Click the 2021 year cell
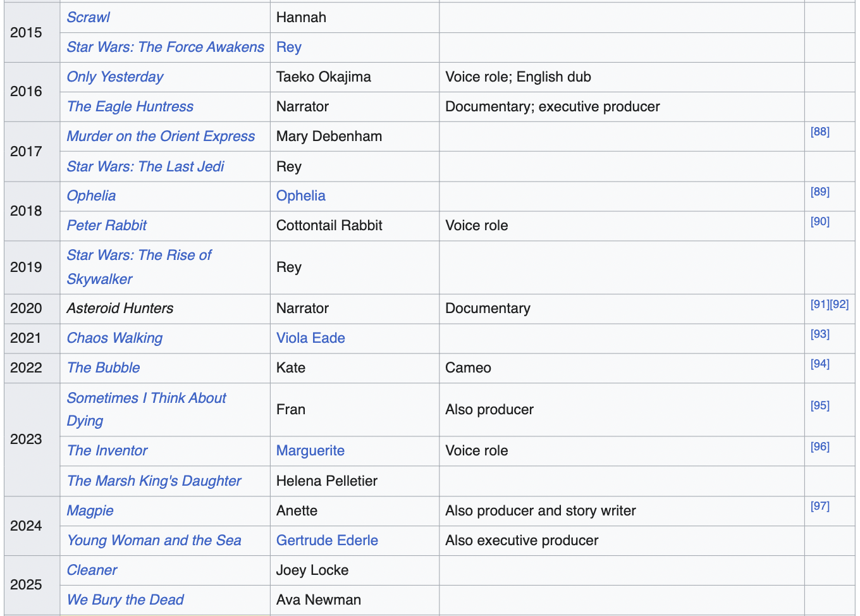Screen dimensions: 860x616 tap(32, 338)
